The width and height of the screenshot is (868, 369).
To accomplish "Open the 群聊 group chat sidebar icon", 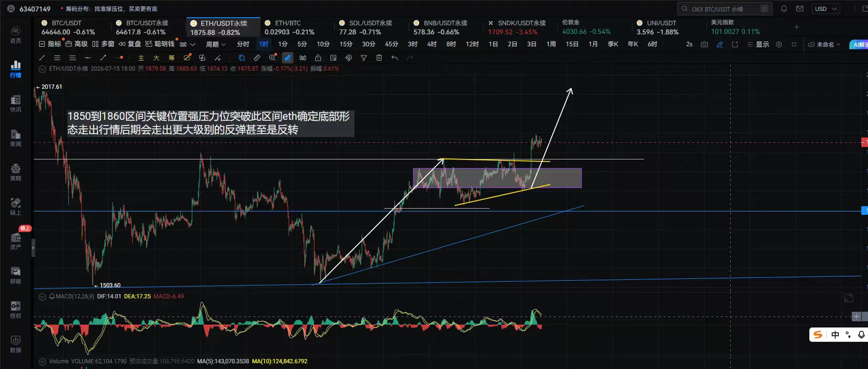I will [16, 275].
